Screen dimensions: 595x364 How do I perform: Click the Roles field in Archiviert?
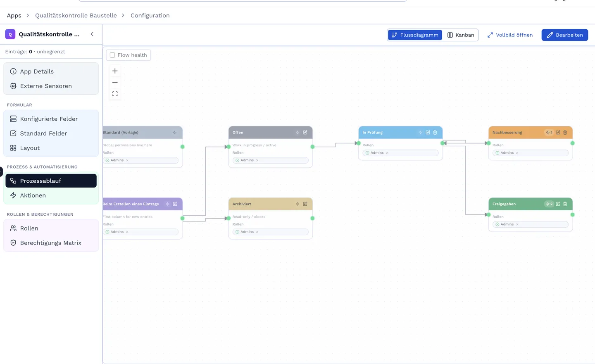click(x=271, y=232)
